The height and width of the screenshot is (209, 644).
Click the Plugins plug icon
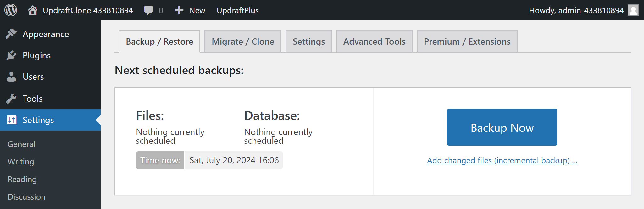pyautogui.click(x=11, y=55)
